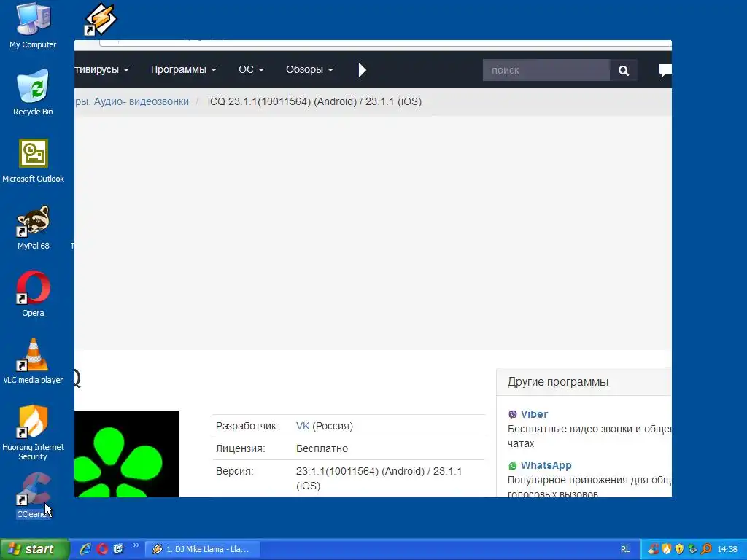747x560 pixels.
Task: Click the Лицензия: label
Action: [x=240, y=448]
